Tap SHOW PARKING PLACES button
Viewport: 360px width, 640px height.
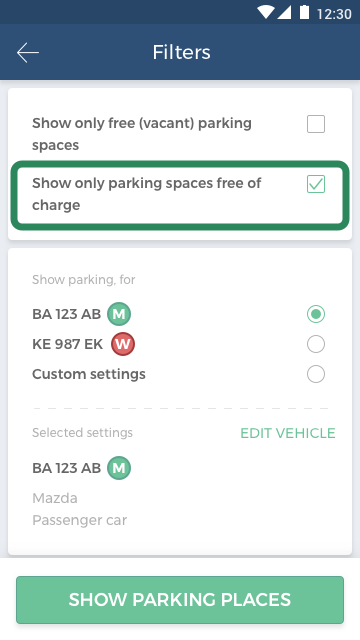tap(180, 600)
